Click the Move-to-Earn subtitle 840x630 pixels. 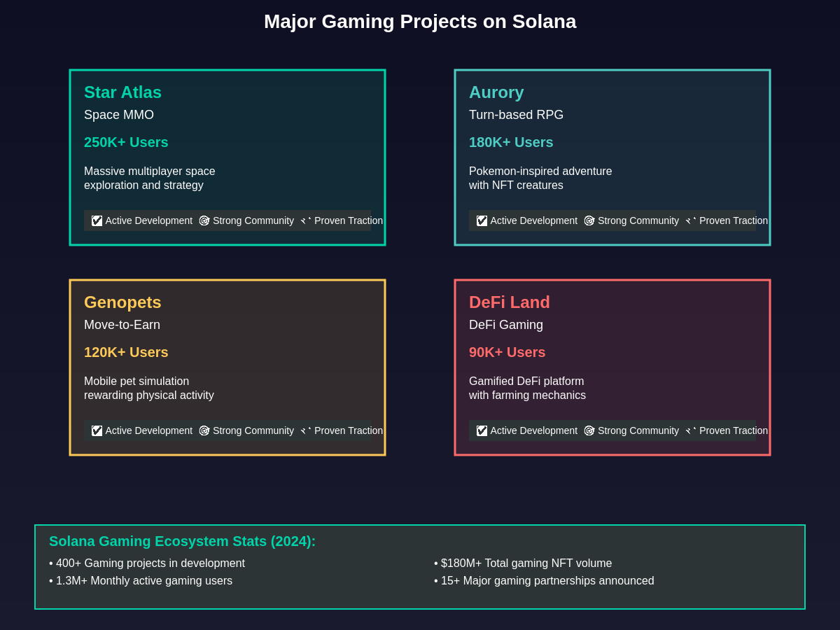(x=122, y=325)
